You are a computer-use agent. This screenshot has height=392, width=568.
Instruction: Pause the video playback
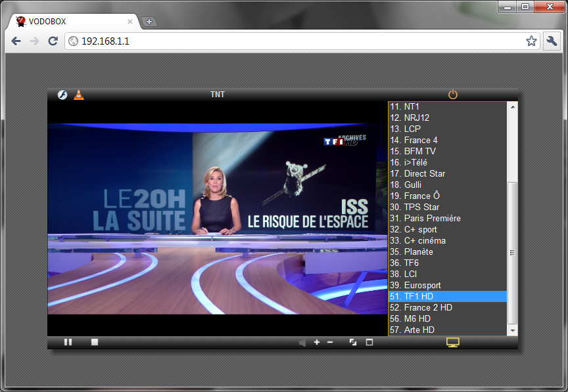68,342
